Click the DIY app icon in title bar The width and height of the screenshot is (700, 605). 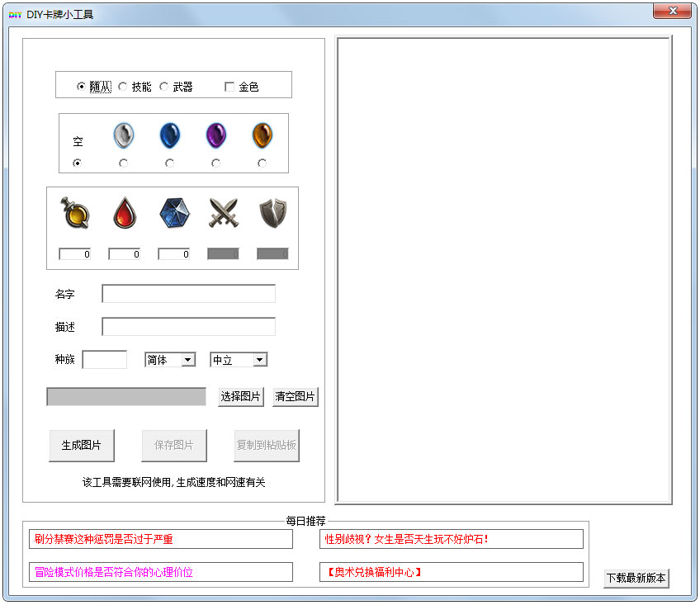15,15
